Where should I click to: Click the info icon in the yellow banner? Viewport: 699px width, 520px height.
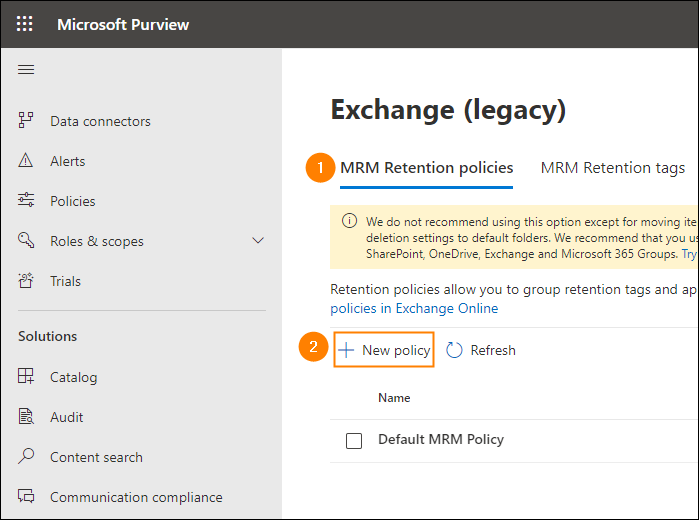coord(350,221)
